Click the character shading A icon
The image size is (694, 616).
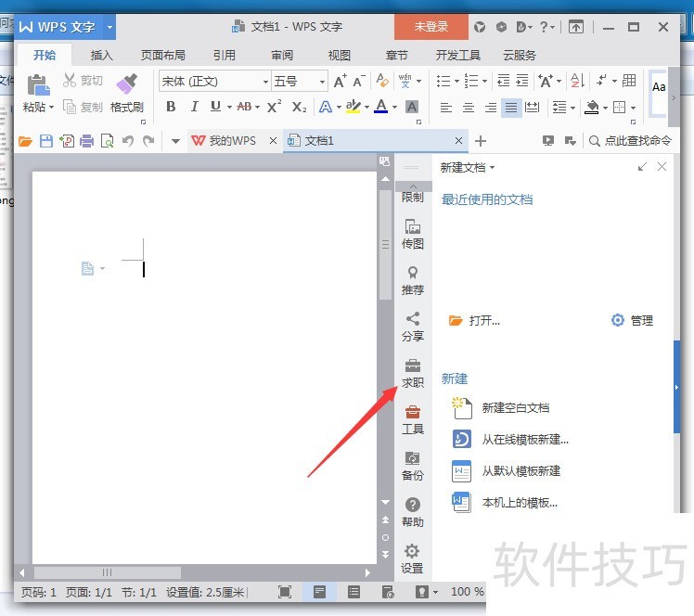(412, 107)
